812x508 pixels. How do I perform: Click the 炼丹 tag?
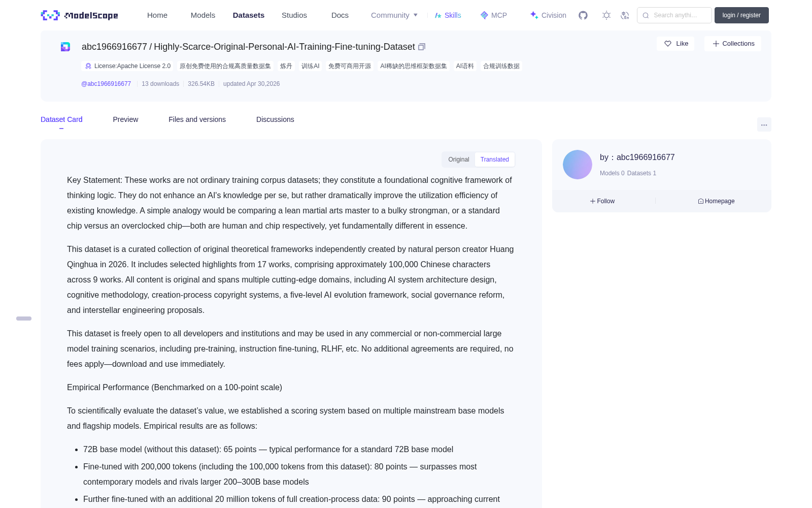pos(286,66)
